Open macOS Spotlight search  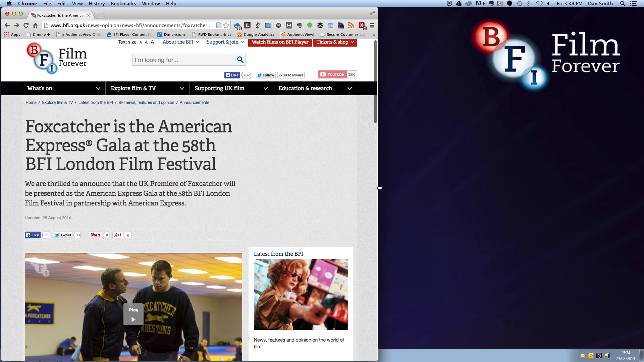pos(623,4)
